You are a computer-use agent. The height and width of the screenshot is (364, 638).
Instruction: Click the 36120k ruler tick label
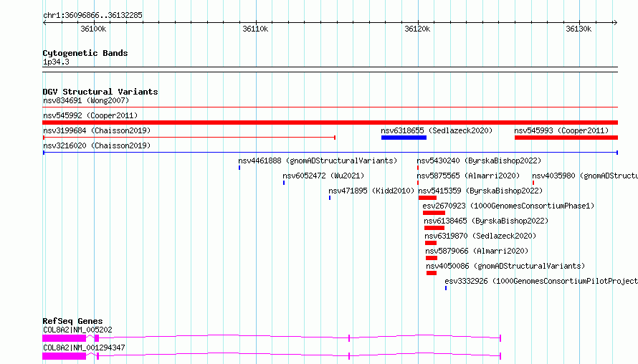tap(417, 29)
